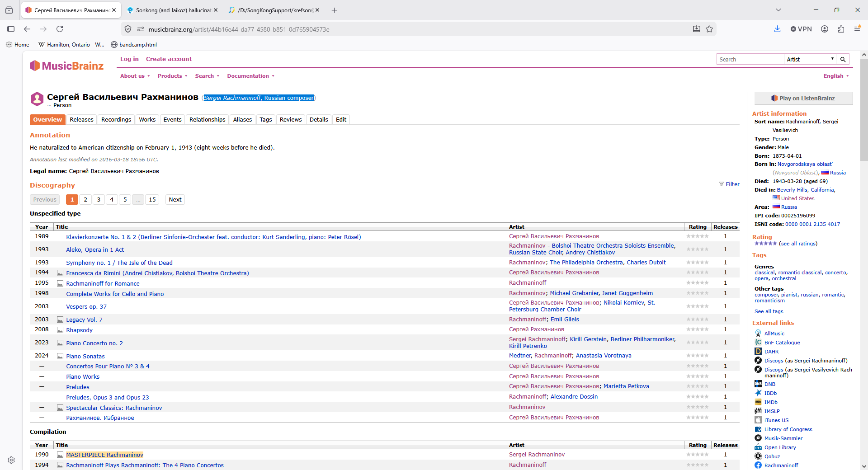
Task: Open the Vespers op. 37 release
Action: [86, 307]
